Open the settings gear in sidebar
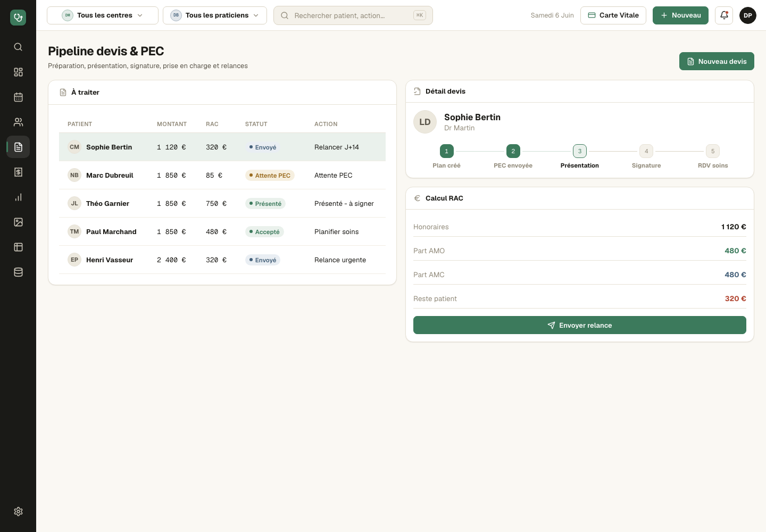The height and width of the screenshot is (532, 766). (18, 511)
